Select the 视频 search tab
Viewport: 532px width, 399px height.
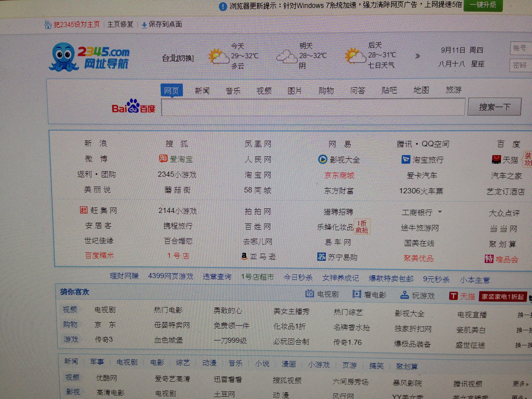coord(264,91)
